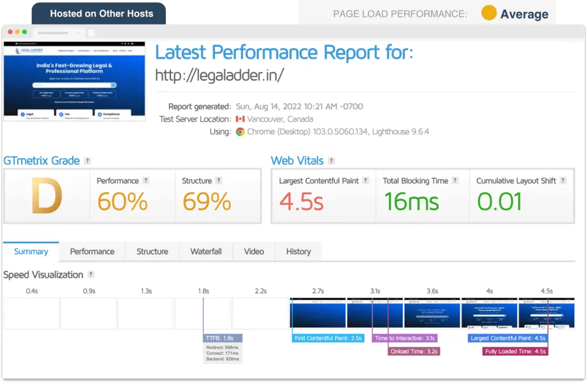Open the Speed Visualization help icon
Screen dimensions: 588x383
point(91,274)
